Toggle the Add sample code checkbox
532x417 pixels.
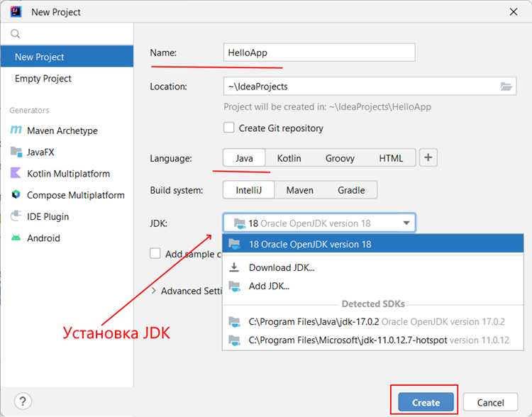[x=155, y=253]
